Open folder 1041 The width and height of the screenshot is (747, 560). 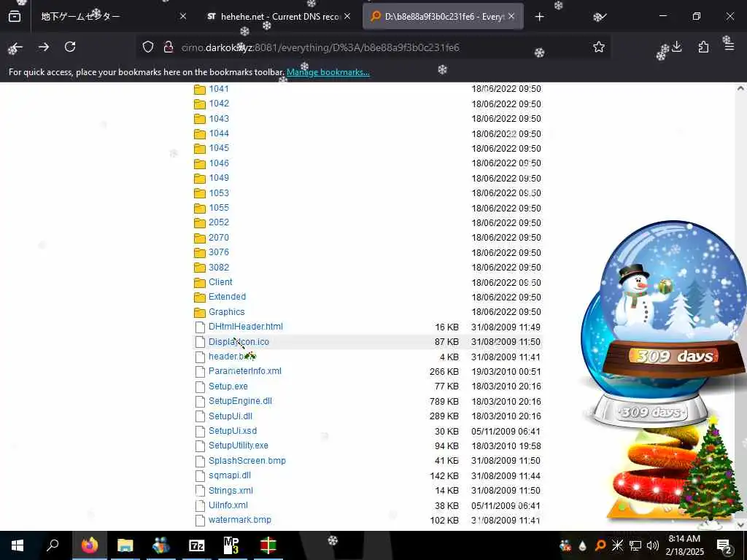point(219,89)
